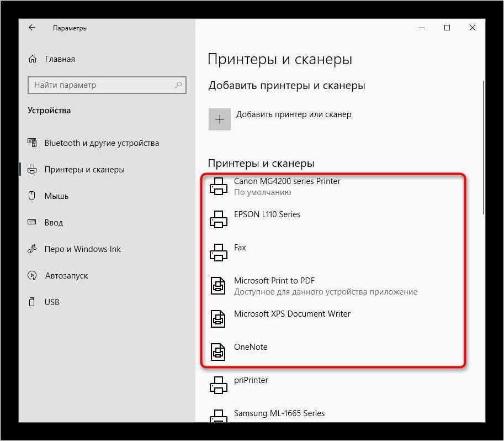Click the vertical scrollbar on right
This screenshot has height=441, width=504.
pyautogui.click(x=484, y=148)
